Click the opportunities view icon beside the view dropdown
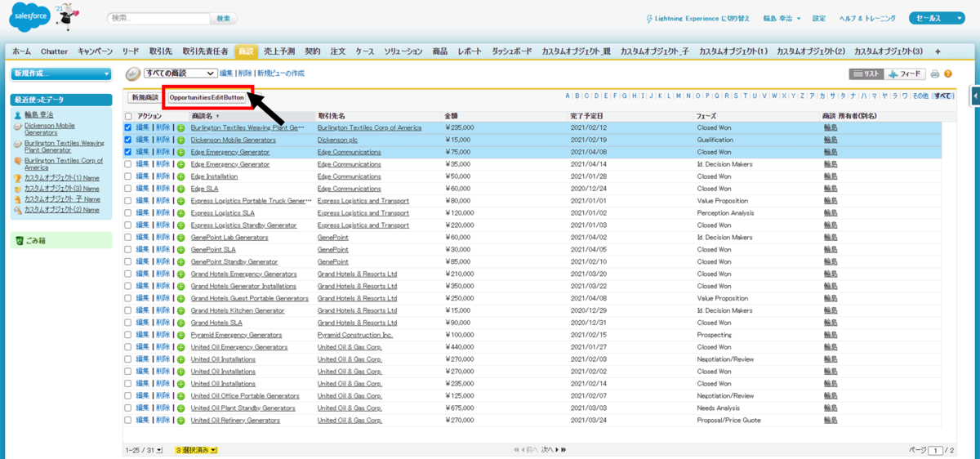 (132, 74)
